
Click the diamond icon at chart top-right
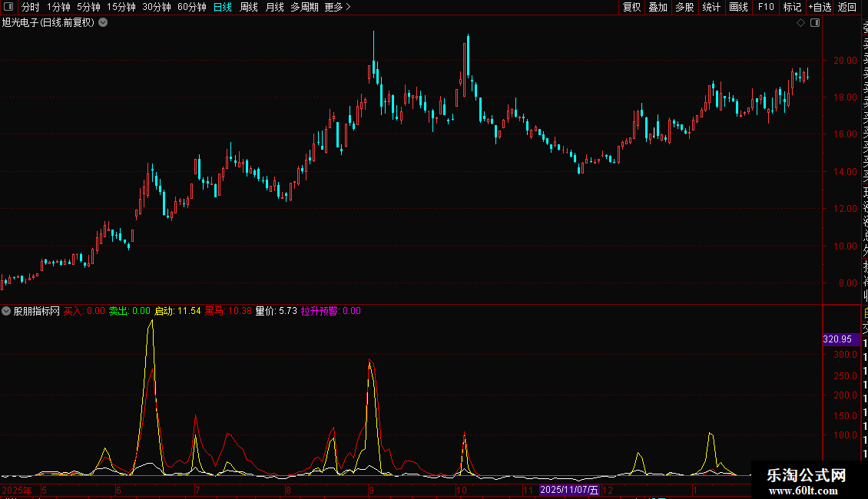pos(800,23)
